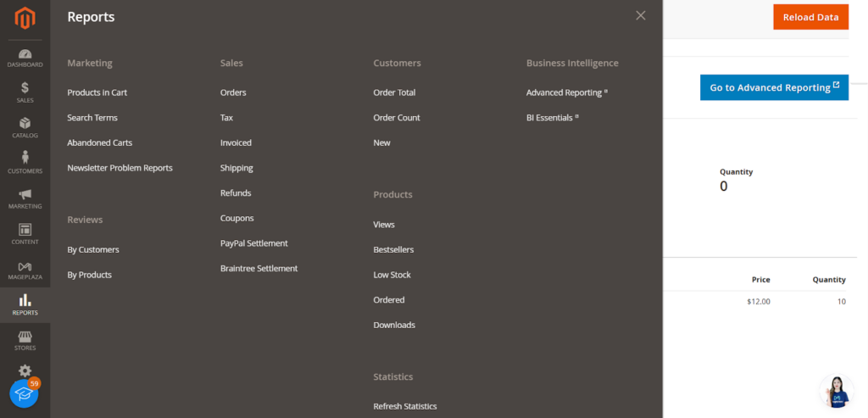Click the Magento logo icon
This screenshot has height=418, width=868.
click(25, 19)
